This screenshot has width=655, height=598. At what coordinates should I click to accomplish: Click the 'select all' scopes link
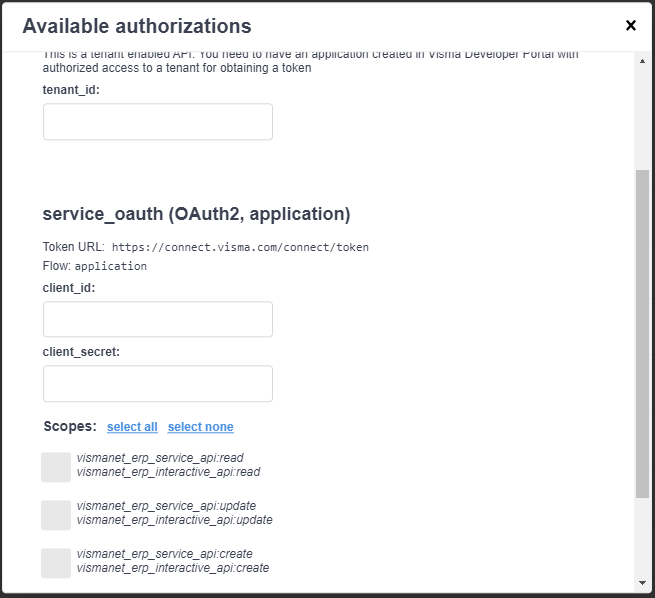pyautogui.click(x=132, y=427)
